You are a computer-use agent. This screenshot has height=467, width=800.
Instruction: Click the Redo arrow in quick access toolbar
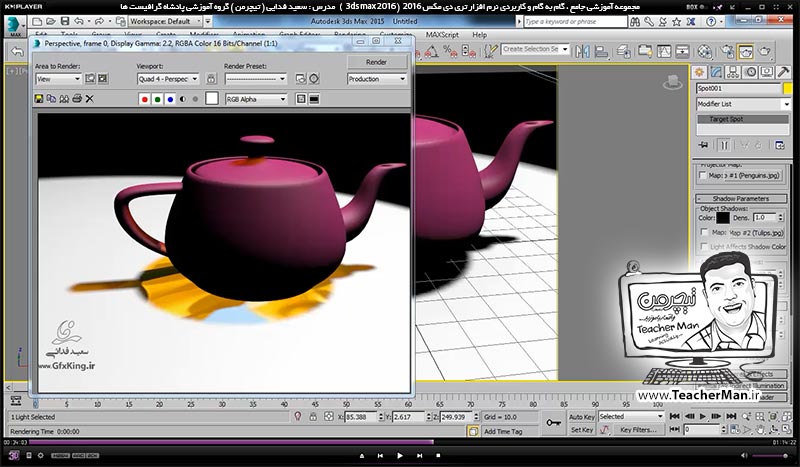tap(99, 21)
